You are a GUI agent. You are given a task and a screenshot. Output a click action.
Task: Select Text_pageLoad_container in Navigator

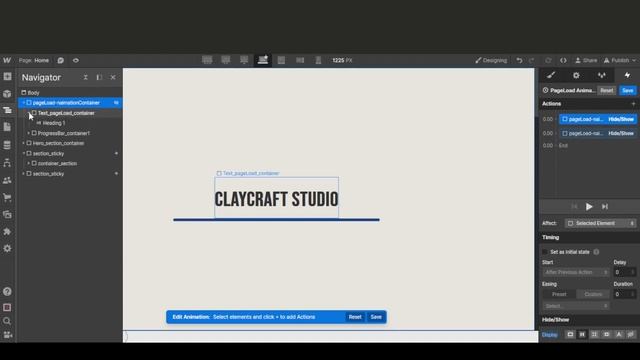coord(66,113)
